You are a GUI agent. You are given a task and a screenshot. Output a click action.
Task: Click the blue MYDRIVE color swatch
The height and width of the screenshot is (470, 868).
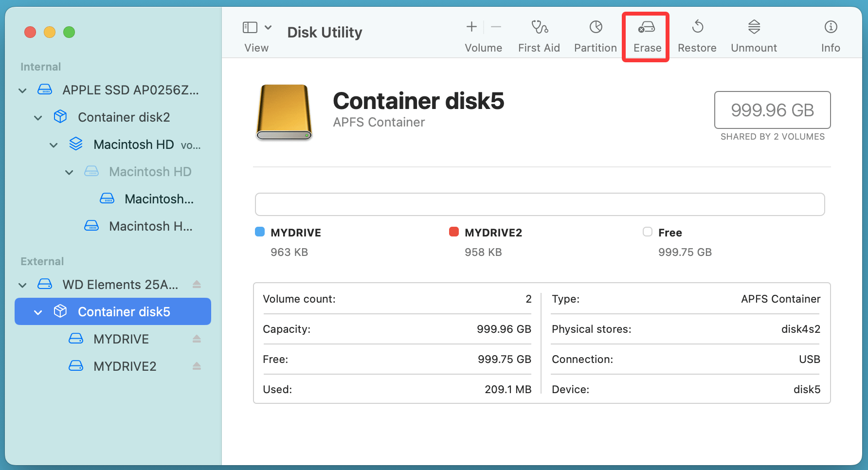(259, 232)
